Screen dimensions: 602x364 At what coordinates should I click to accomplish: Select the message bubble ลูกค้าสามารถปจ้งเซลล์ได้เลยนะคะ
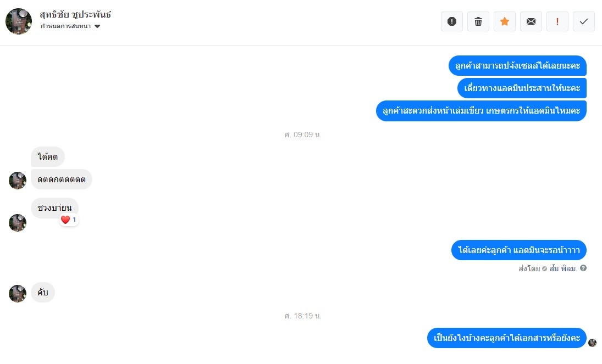pyautogui.click(x=517, y=65)
